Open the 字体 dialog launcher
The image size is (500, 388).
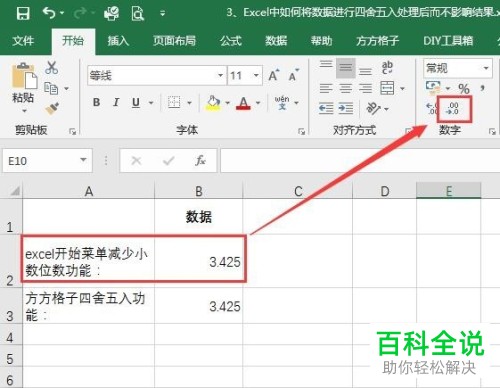coord(301,132)
